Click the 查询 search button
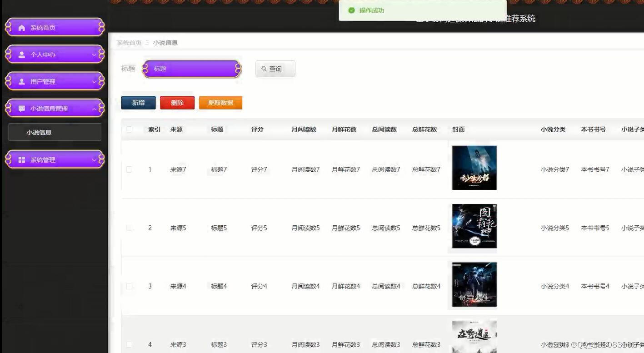The width and height of the screenshot is (644, 353). 275,69
